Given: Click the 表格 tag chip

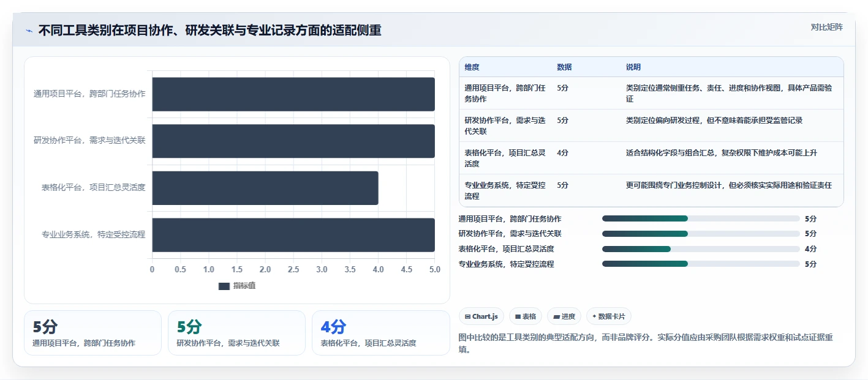Looking at the screenshot, I should (526, 316).
